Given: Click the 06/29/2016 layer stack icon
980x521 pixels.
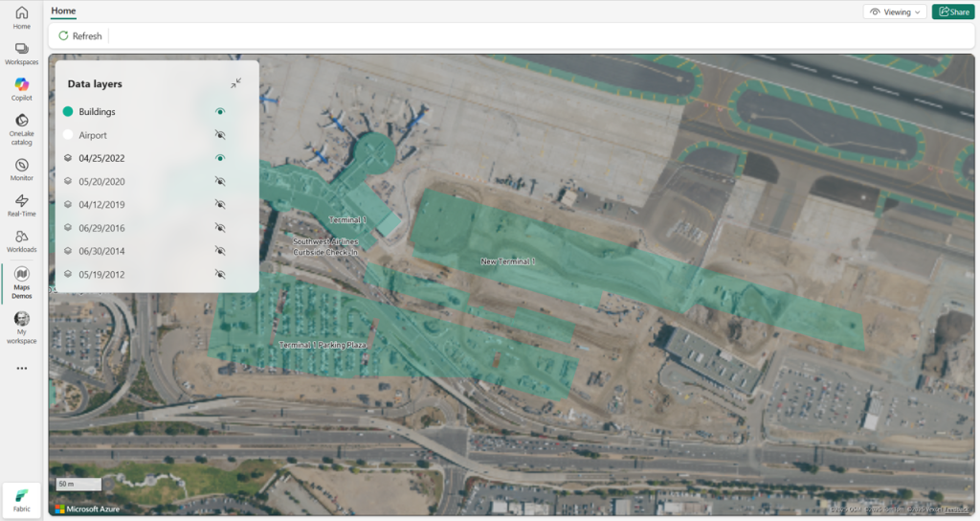Looking at the screenshot, I should [x=68, y=228].
